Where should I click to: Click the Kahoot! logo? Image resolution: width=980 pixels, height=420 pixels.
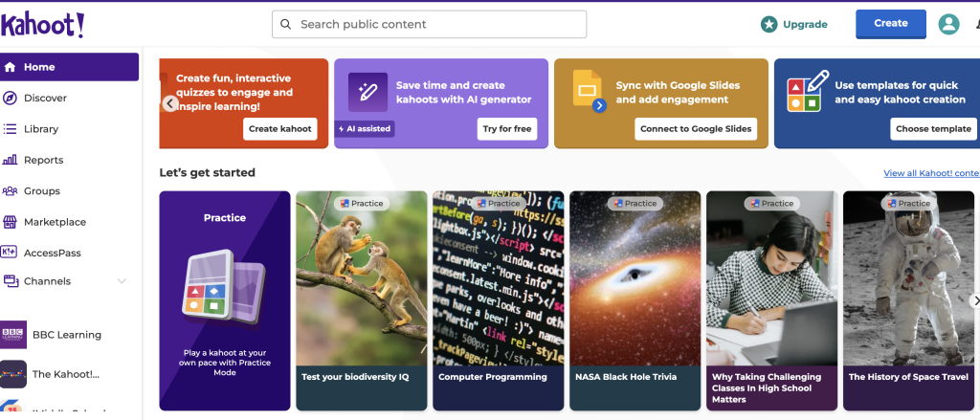(43, 25)
